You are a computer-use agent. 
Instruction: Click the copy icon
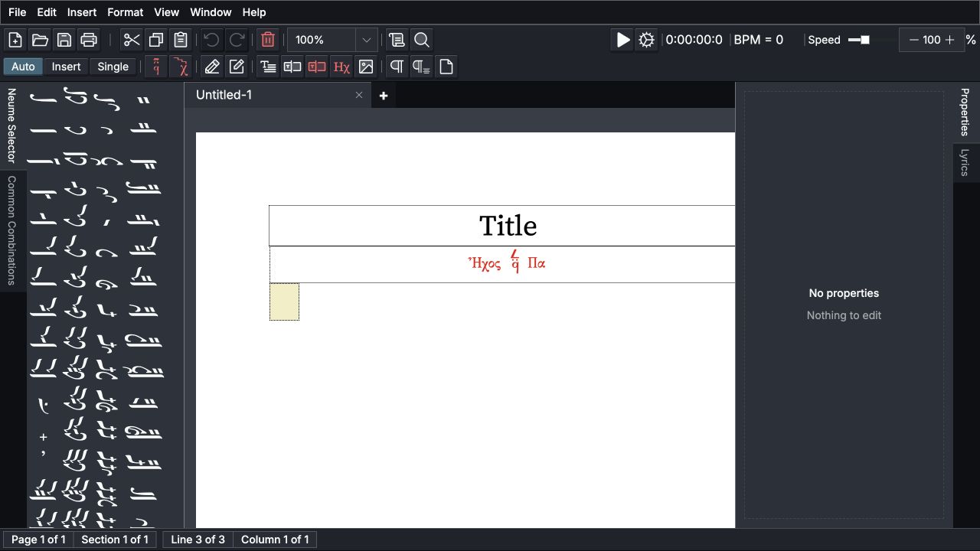[156, 40]
